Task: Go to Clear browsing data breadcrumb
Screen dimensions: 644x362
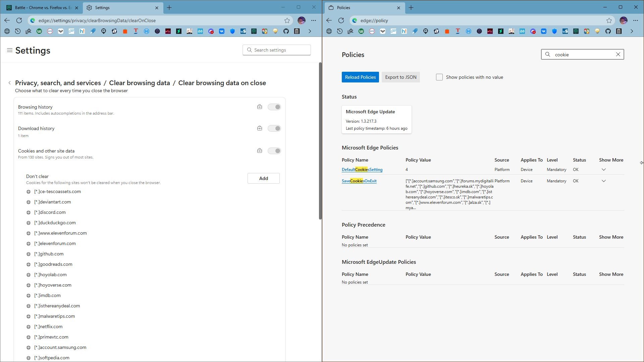Action: 140,83
